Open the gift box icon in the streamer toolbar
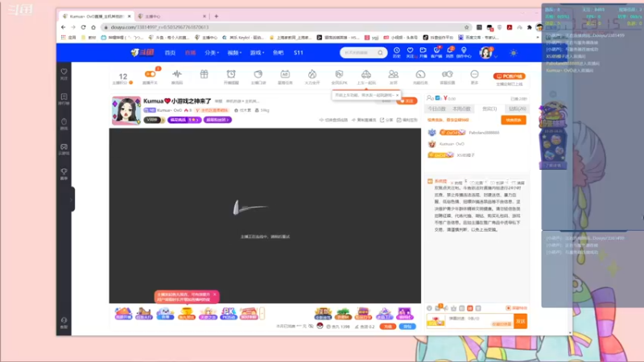Screen dimensions: 644x362 coord(204,74)
